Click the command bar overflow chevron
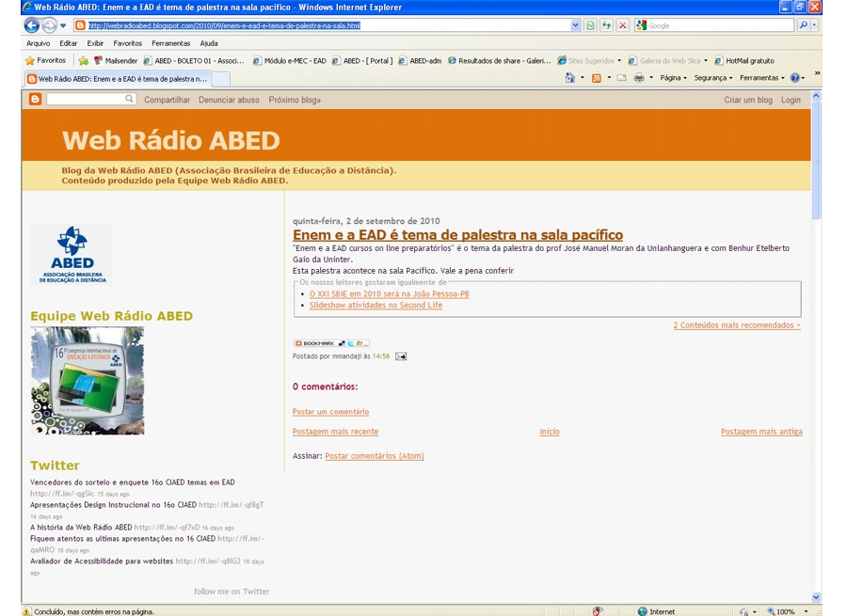 (817, 72)
